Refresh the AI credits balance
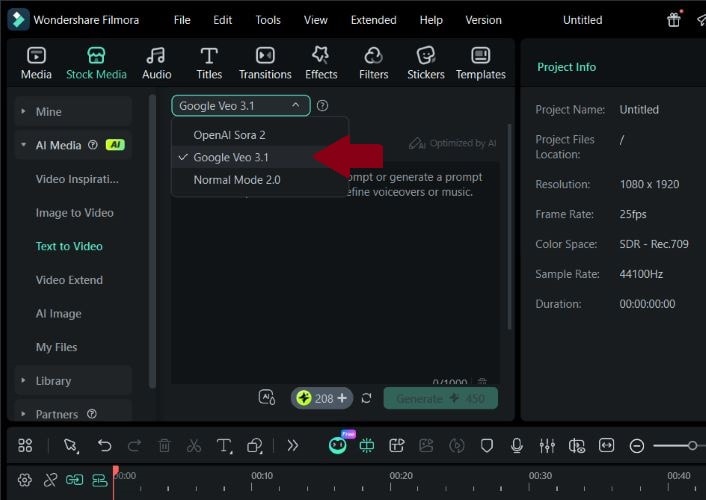The image size is (706, 500). (367, 398)
